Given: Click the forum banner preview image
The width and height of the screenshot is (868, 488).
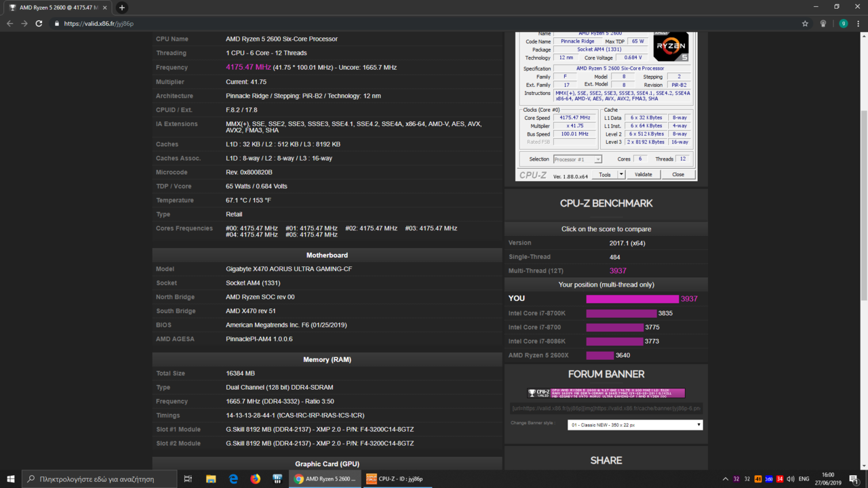Looking at the screenshot, I should point(606,392).
